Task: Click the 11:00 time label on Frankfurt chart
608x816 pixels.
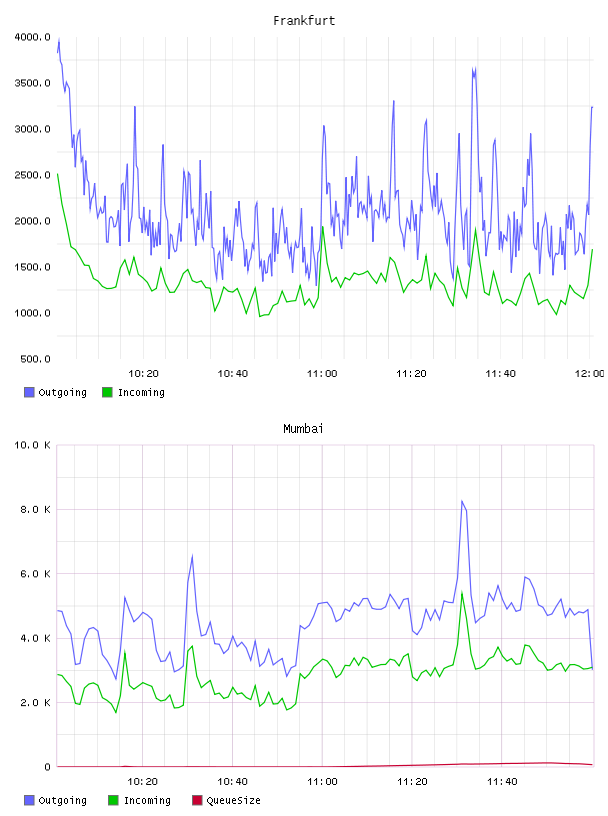Action: (x=322, y=374)
